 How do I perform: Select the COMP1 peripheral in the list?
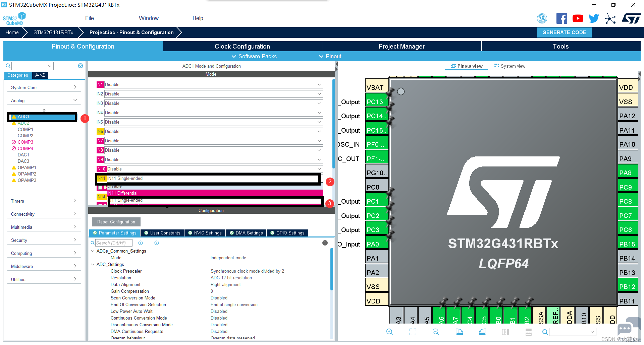coord(25,129)
